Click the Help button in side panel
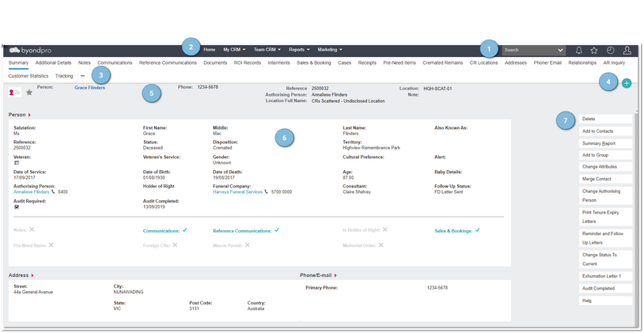The height and width of the screenshot is (333, 644). [x=605, y=301]
